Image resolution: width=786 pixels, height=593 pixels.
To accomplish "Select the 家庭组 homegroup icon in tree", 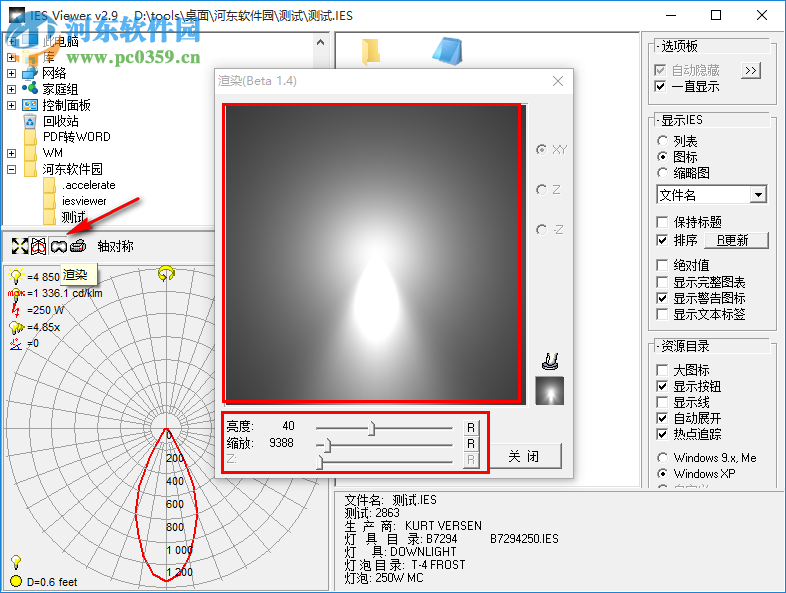I will 30,89.
